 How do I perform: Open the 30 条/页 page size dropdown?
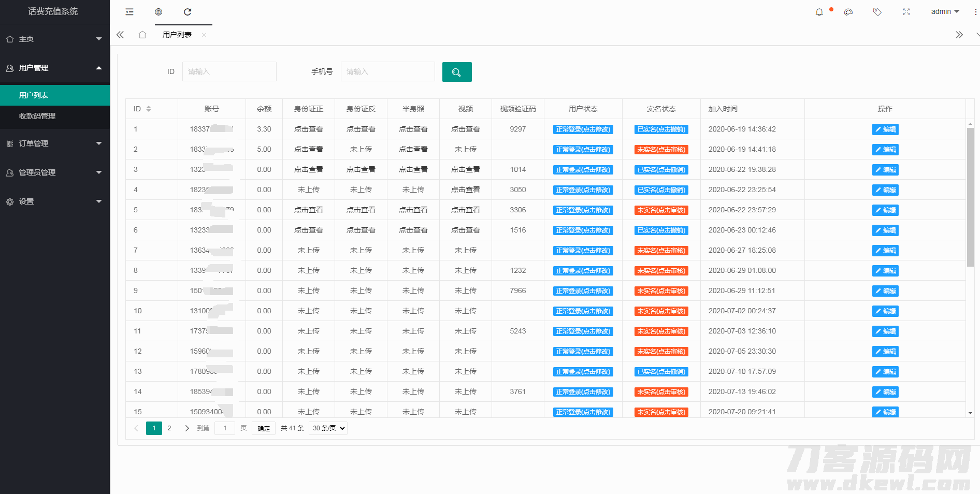(x=328, y=428)
